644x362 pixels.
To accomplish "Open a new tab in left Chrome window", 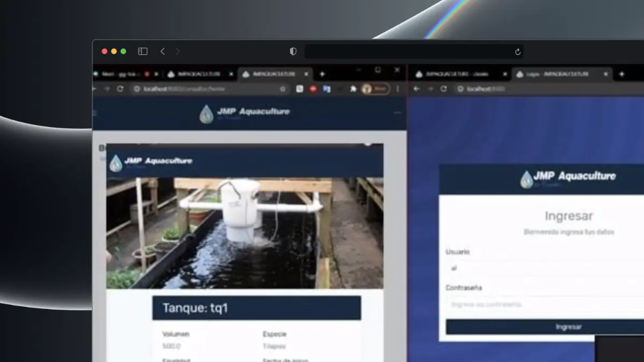I will click(322, 74).
